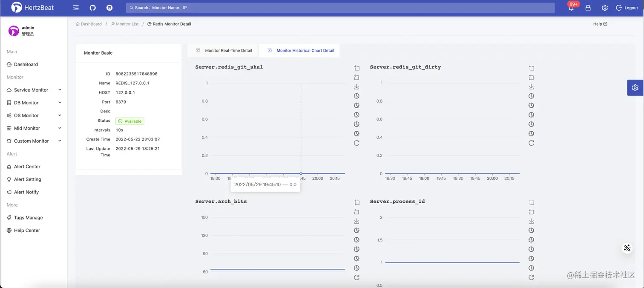Screen dimensions: 644x288
Task: Click the lock screen icon in header
Action: 588,8
